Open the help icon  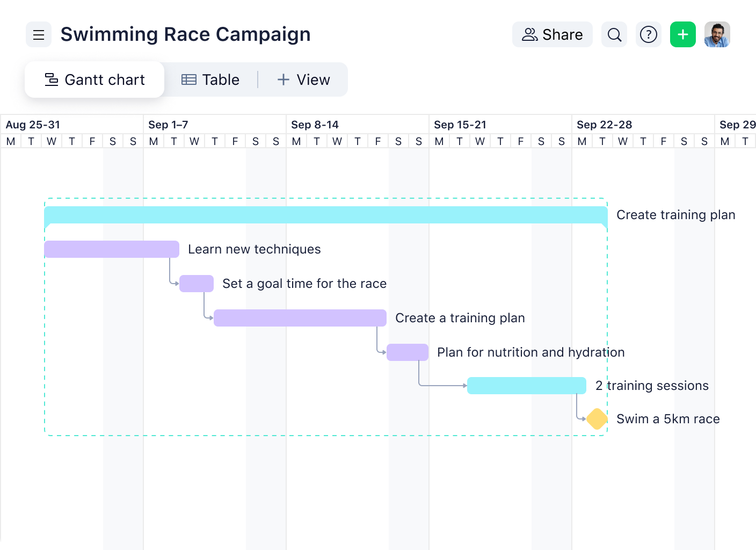[x=648, y=34]
